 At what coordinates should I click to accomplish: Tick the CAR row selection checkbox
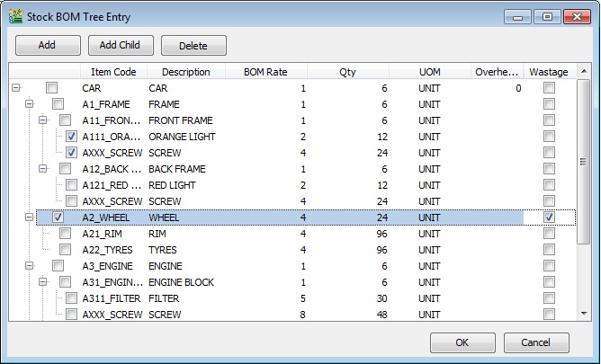[x=52, y=88]
